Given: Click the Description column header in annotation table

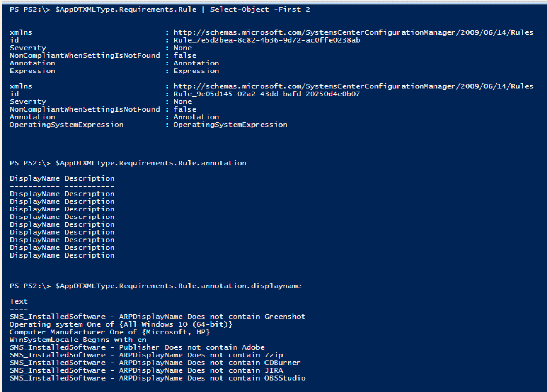Looking at the screenshot, I should click(x=89, y=178).
